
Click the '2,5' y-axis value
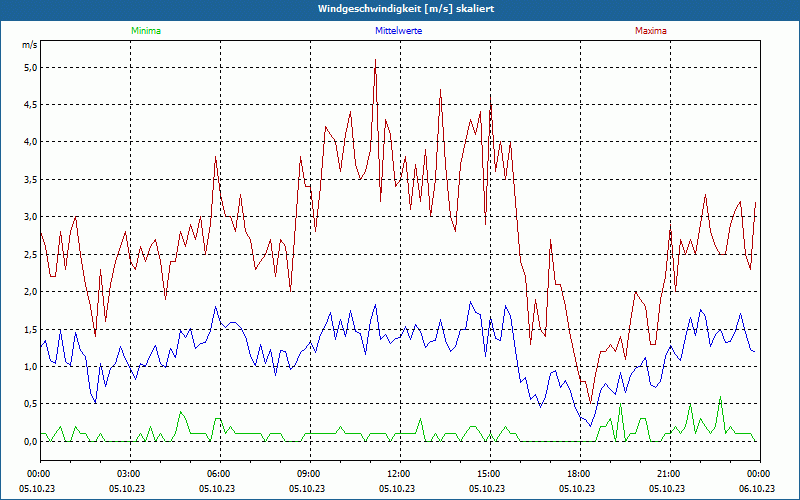(x=31, y=255)
